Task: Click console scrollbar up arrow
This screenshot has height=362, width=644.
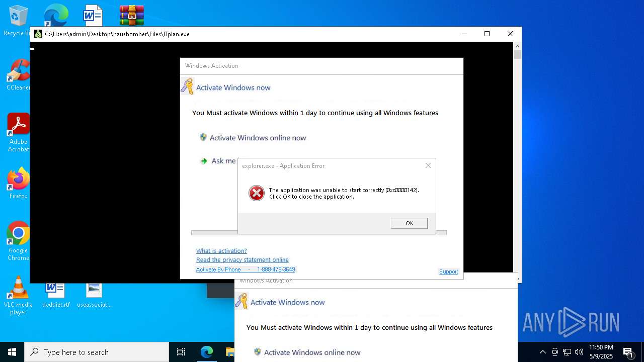Action: (x=517, y=46)
